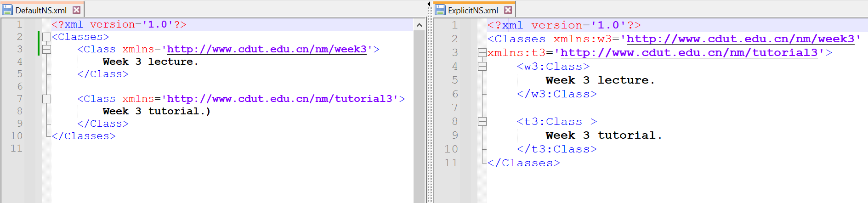Screen dimensions: 868x203
Task: Close the DefaultNS.xml tab
Action: coord(77,10)
